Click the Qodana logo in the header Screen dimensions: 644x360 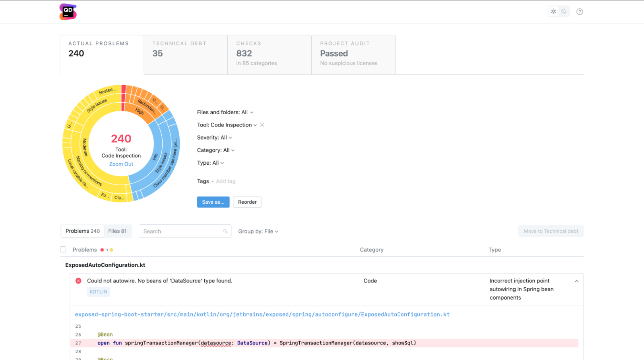68,12
